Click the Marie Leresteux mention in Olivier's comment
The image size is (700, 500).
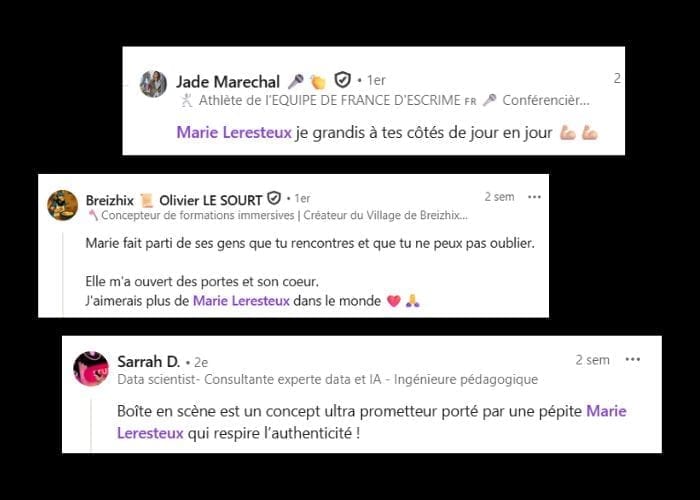(242, 300)
